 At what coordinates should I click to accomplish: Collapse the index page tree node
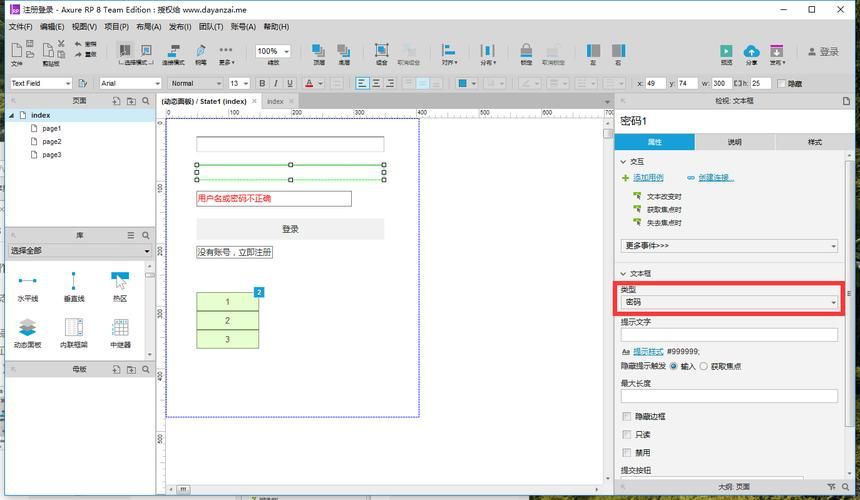pos(12,115)
